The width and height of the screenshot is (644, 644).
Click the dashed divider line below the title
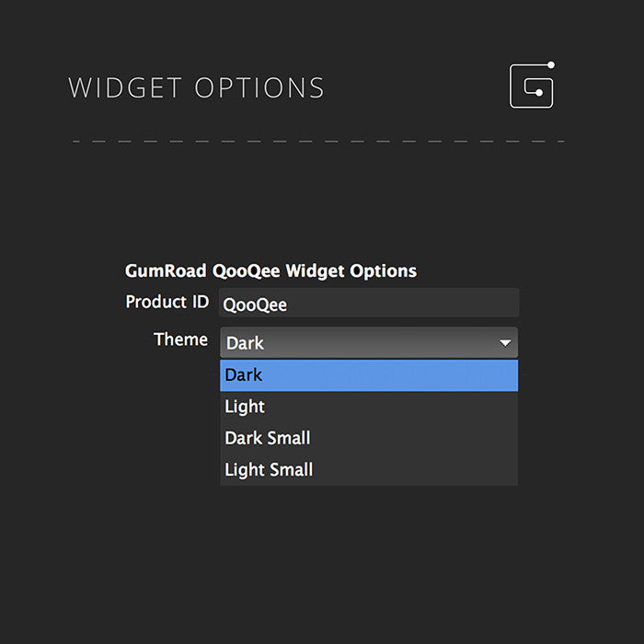318,142
